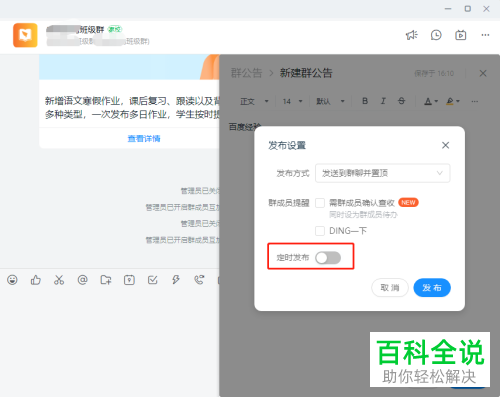The width and height of the screenshot is (500, 397).
Task: Close the 新建群公告 panel
Action: point(483,73)
